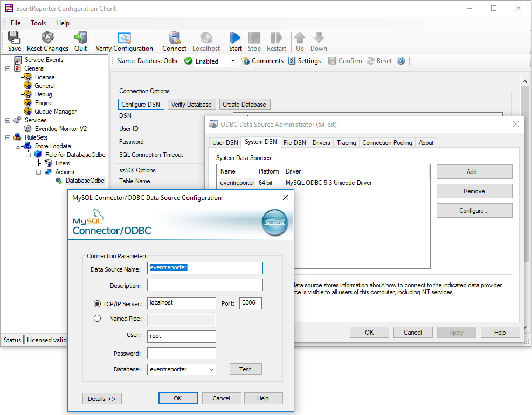
Task: Select TCP/IP Server radio button
Action: point(97,303)
